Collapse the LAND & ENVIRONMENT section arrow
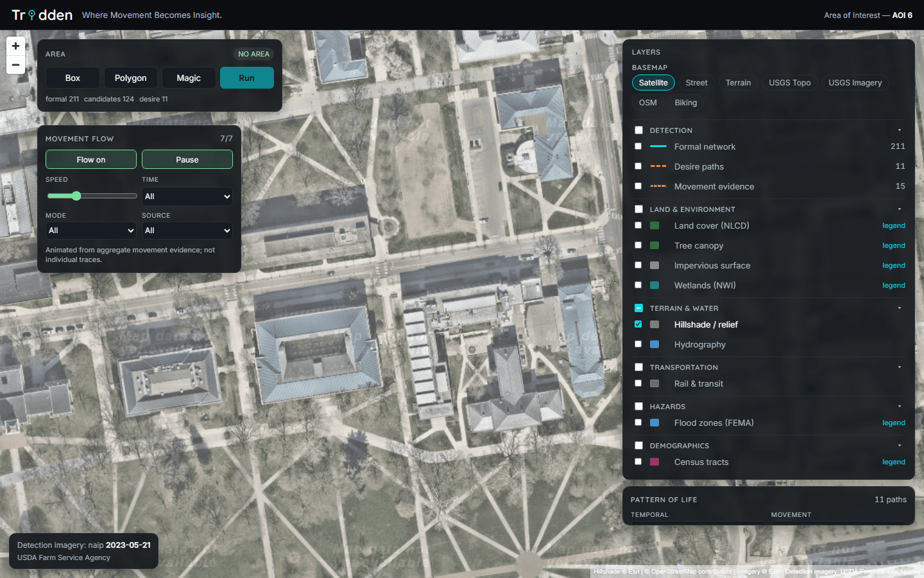This screenshot has height=578, width=924. [x=900, y=209]
